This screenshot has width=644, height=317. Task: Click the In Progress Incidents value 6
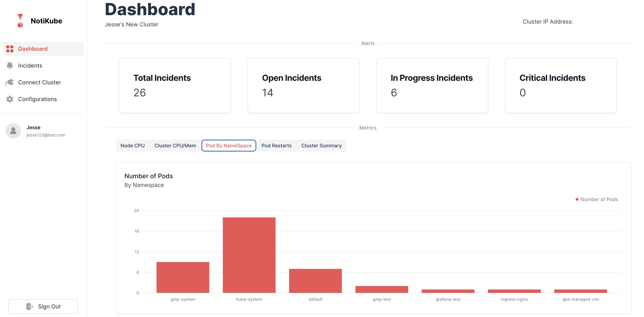coord(394,93)
